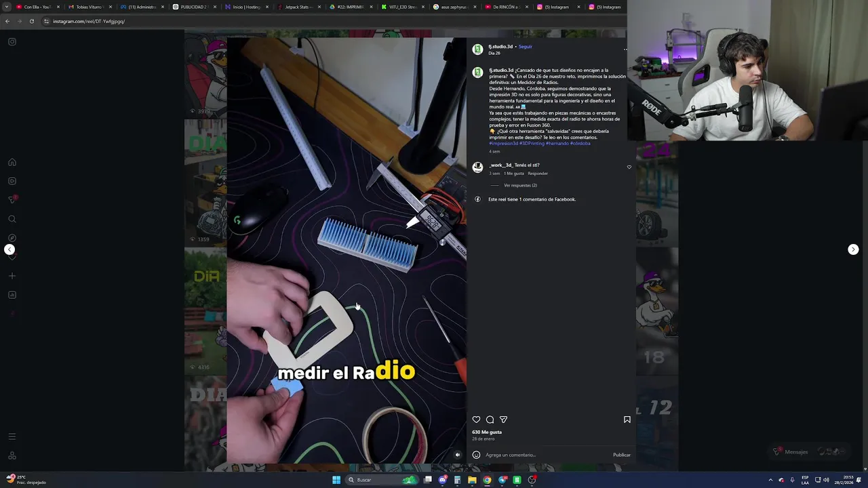The image size is (868, 488).
Task: Click the browser back arrow
Action: click(x=7, y=21)
